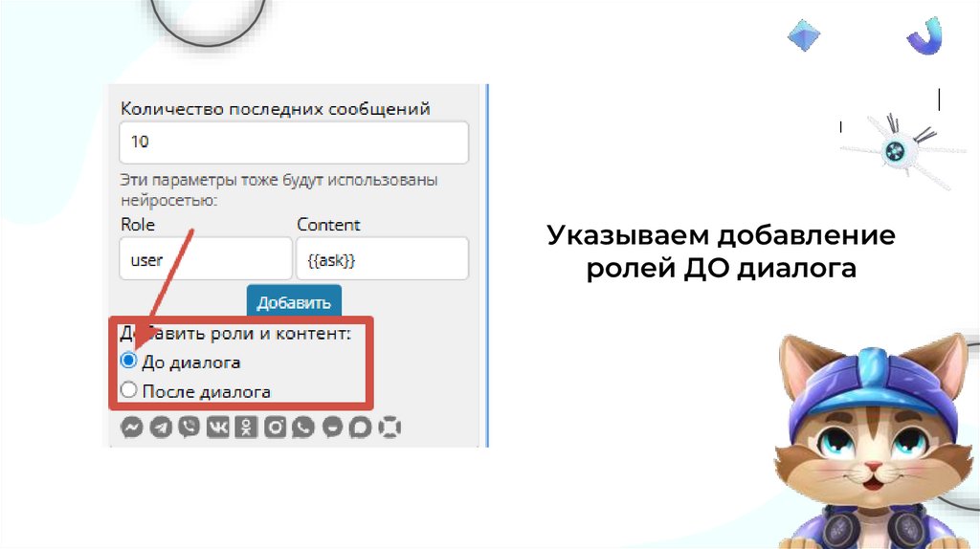Click the heading 'Указываем добавление ролей ДО диалога'

tap(722, 252)
